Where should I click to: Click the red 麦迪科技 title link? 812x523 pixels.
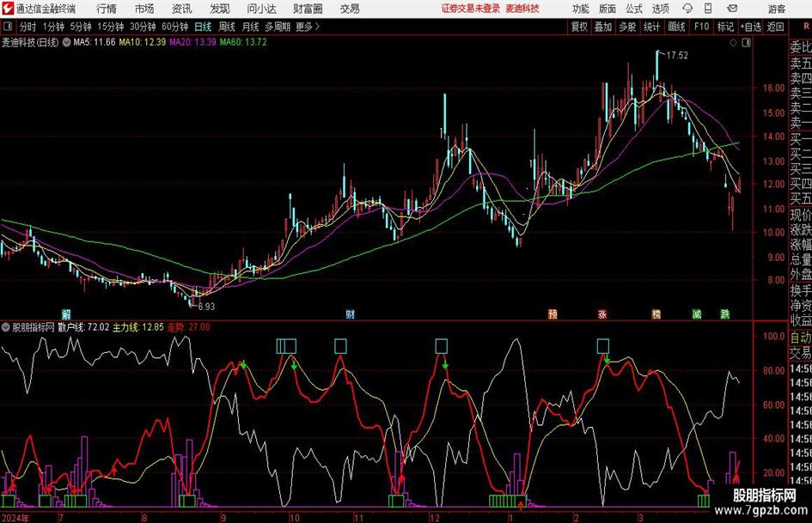pos(522,9)
